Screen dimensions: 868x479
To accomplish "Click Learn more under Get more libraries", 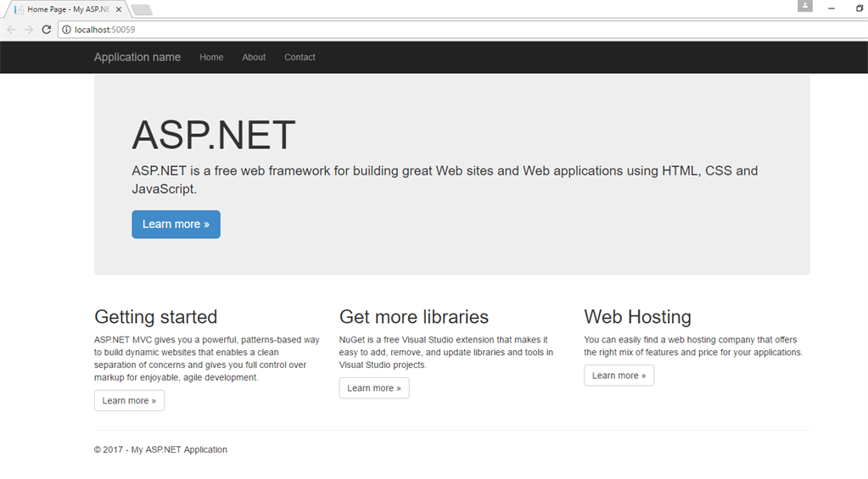I will pos(374,388).
